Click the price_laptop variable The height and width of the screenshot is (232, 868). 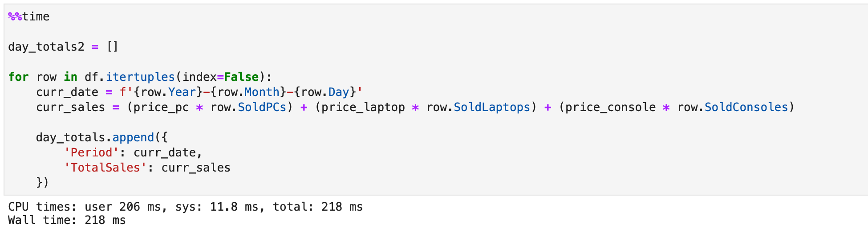pos(363,108)
